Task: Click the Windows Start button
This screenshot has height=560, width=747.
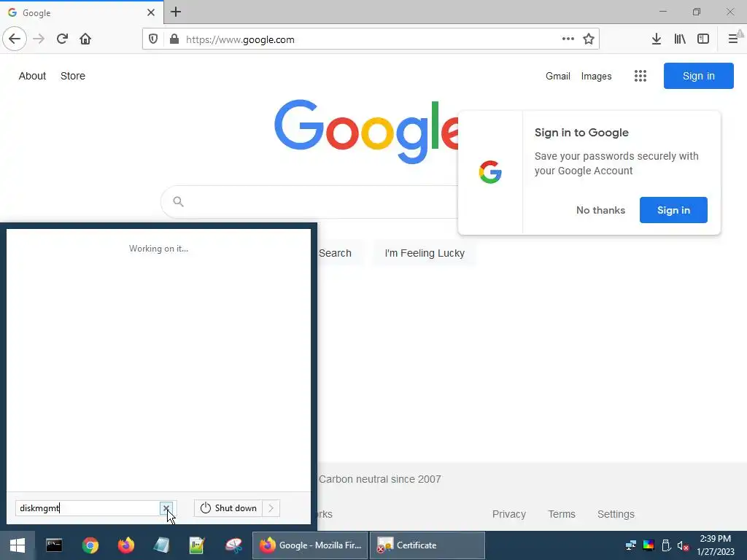Action: 18,545
